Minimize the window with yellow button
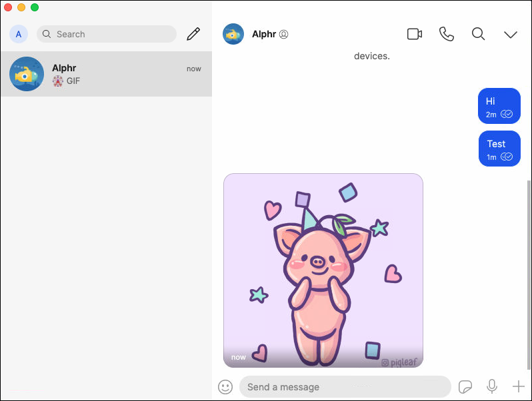This screenshot has width=532, height=401. [21, 7]
